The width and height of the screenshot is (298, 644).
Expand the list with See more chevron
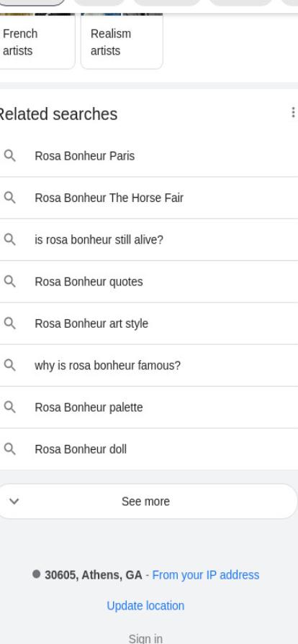pos(14,501)
